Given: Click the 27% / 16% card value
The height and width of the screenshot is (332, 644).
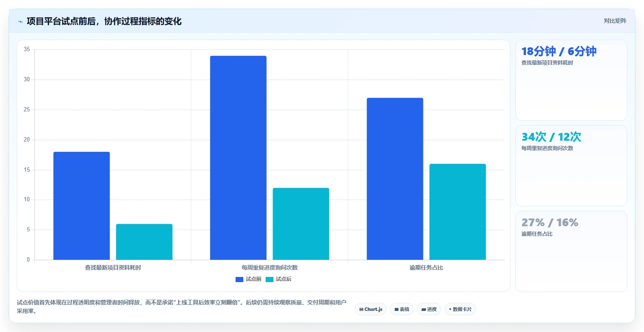Looking at the screenshot, I should pos(550,223).
